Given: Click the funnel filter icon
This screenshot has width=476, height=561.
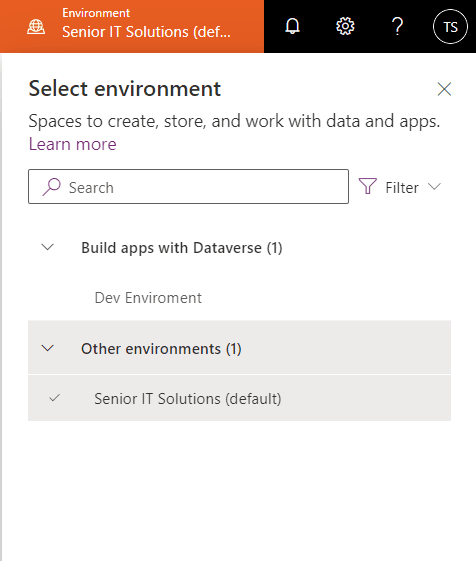Looking at the screenshot, I should (368, 186).
